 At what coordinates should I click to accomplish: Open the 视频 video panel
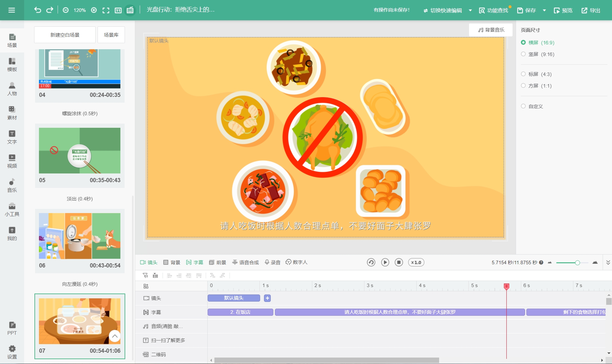coord(12,161)
